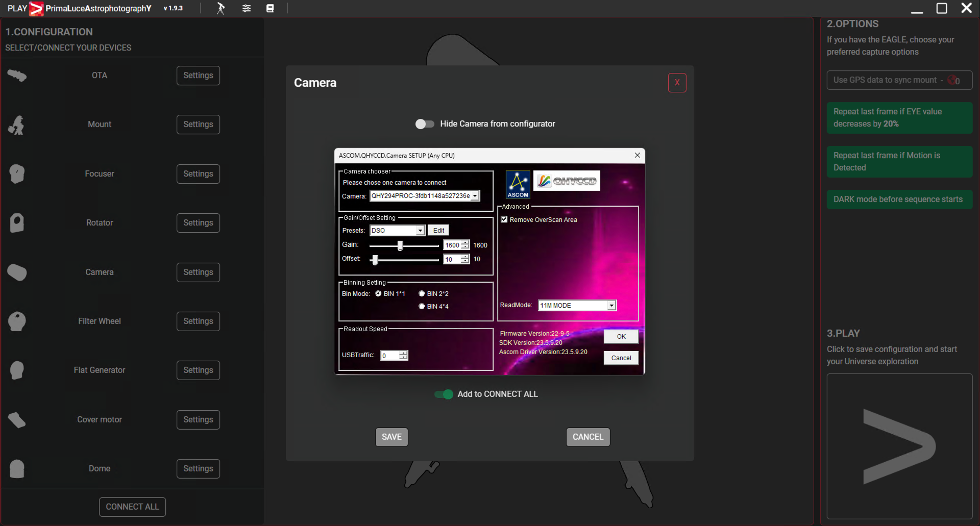
Task: Click the Dome device icon
Action: click(17, 469)
